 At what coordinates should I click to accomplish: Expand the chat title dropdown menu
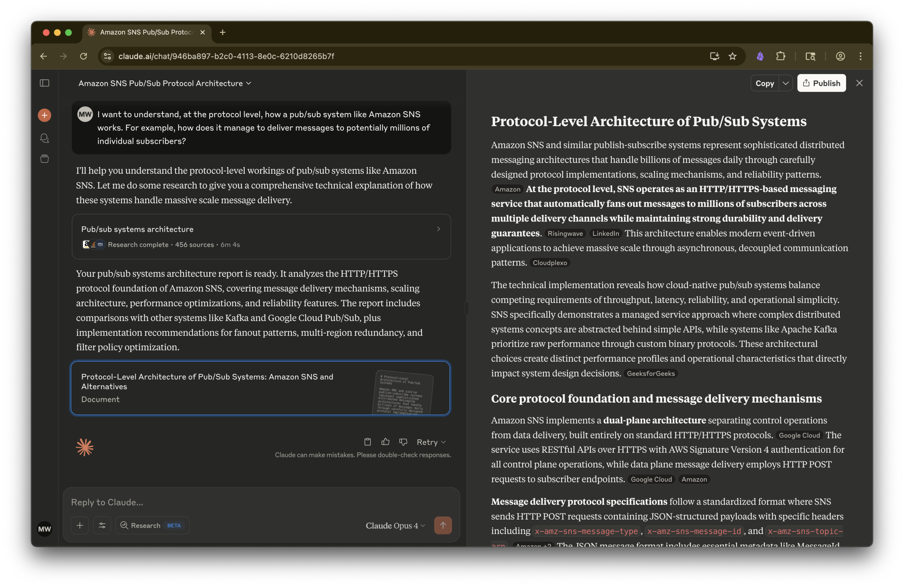click(x=165, y=83)
